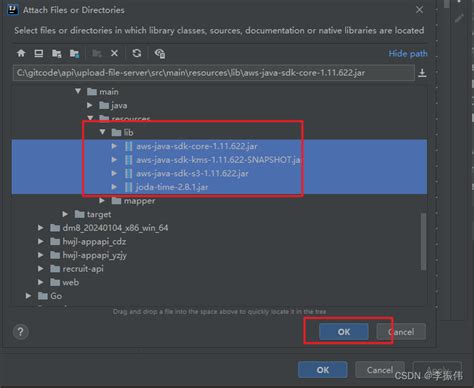
Task: Go to the Home directory icon
Action: pos(21,53)
